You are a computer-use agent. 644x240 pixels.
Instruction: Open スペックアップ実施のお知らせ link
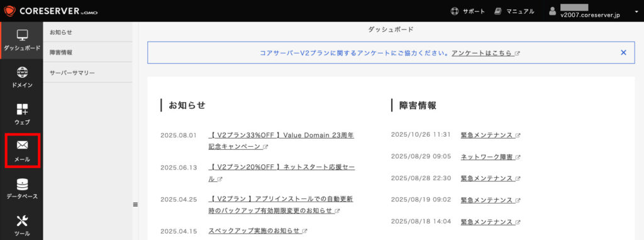point(255,231)
